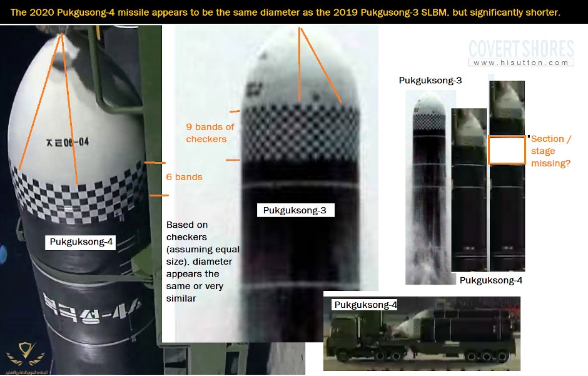Click the serial marking 'ㅈㄹ06-04' on nosecone

point(68,142)
